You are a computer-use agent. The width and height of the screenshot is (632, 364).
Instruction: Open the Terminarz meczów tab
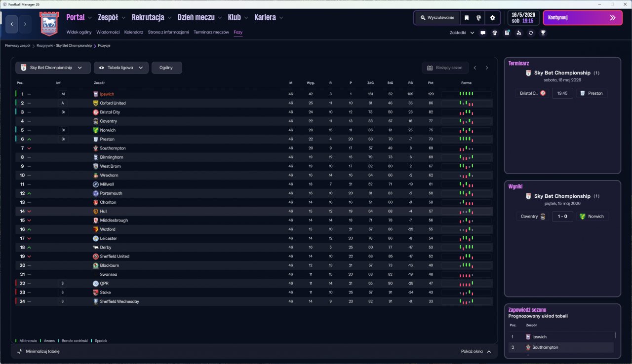tap(211, 32)
